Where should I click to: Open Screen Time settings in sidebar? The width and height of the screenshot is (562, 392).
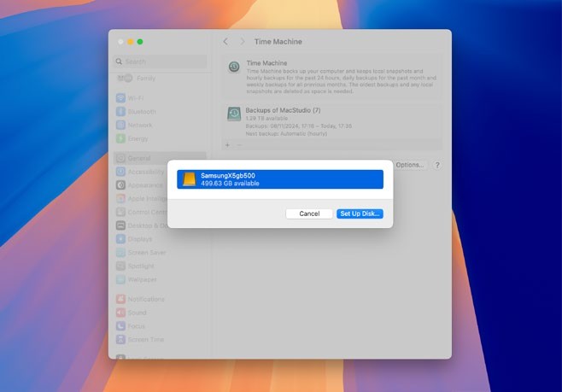[140, 340]
